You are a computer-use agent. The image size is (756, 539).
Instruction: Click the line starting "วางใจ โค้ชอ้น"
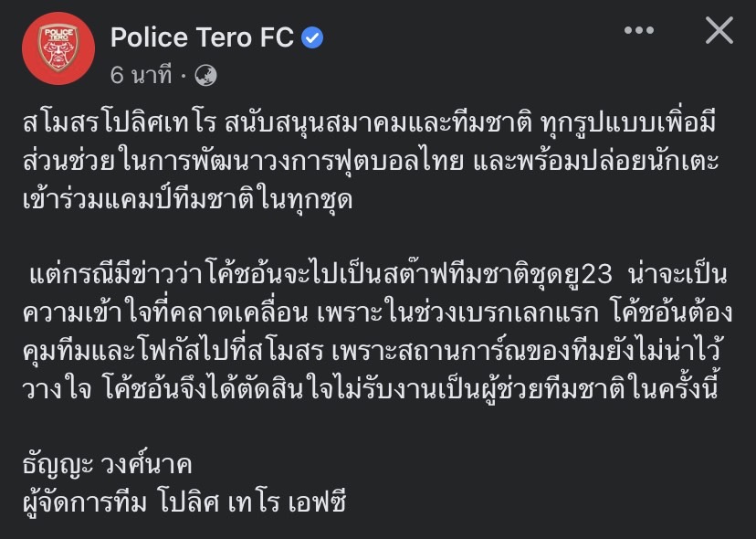(x=371, y=388)
